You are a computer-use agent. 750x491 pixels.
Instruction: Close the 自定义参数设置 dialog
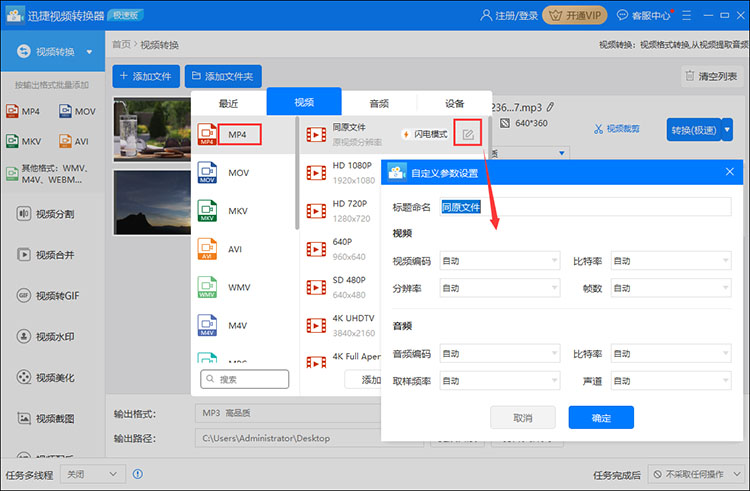point(729,172)
